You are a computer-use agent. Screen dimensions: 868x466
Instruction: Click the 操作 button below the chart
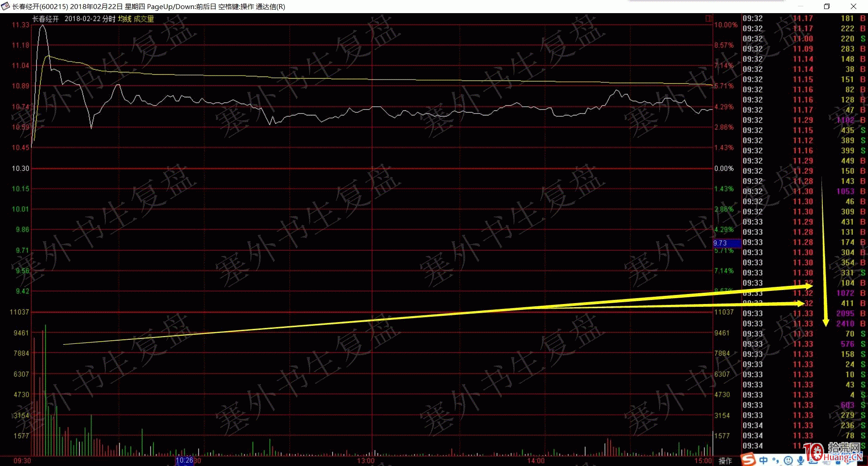pos(725,461)
